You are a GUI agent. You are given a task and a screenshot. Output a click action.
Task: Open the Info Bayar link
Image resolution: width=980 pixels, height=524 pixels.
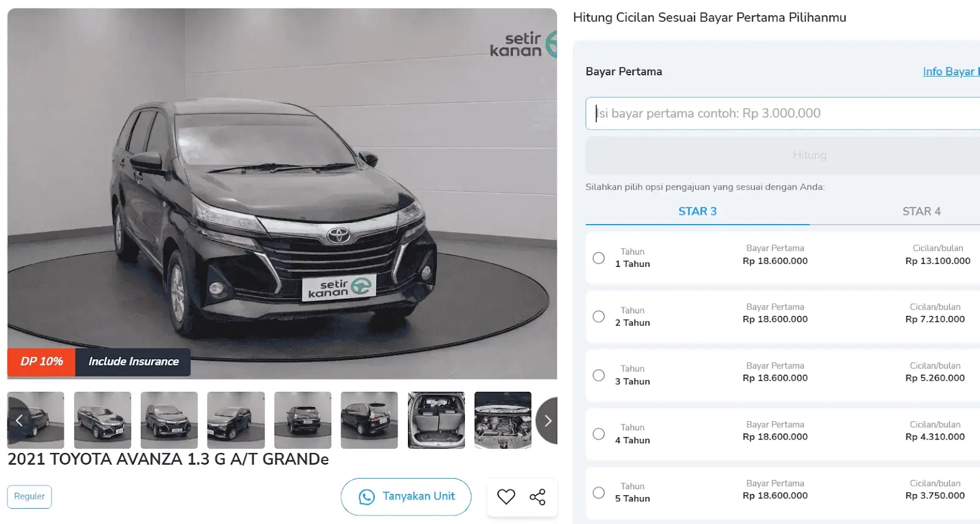click(x=950, y=72)
